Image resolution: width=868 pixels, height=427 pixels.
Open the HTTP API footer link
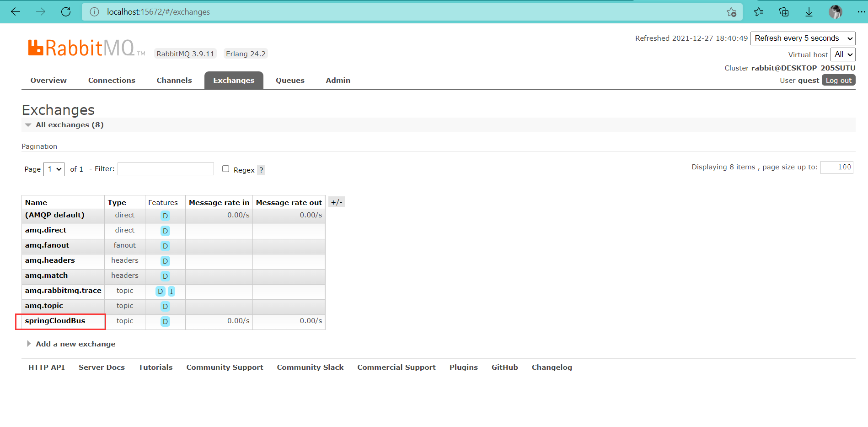47,368
